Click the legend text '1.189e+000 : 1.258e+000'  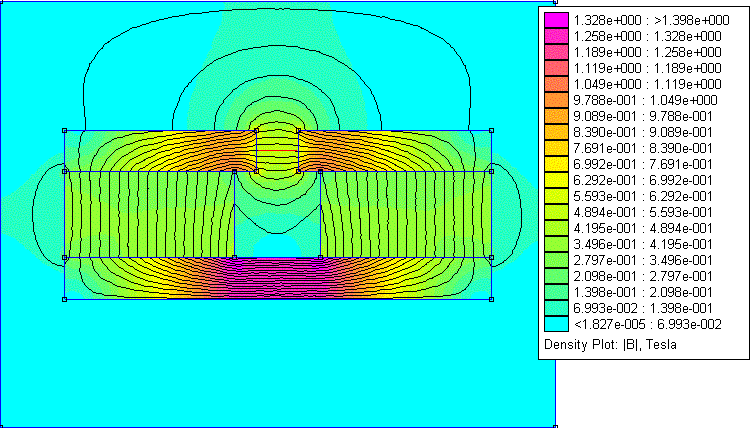click(648, 52)
